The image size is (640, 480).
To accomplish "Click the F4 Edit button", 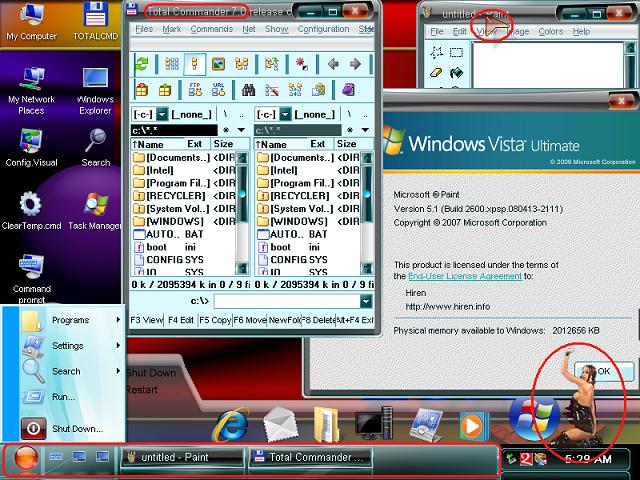I will coord(181,320).
